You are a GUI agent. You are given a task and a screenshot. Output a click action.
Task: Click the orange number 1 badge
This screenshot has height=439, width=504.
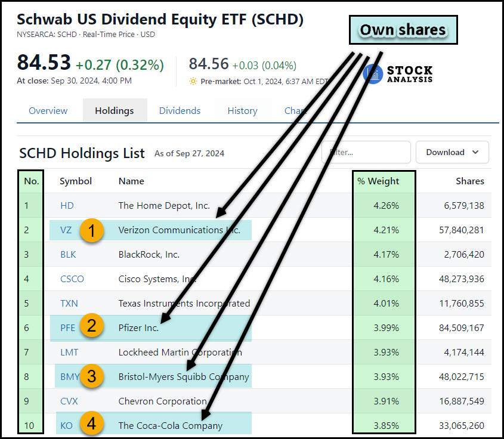pos(92,230)
